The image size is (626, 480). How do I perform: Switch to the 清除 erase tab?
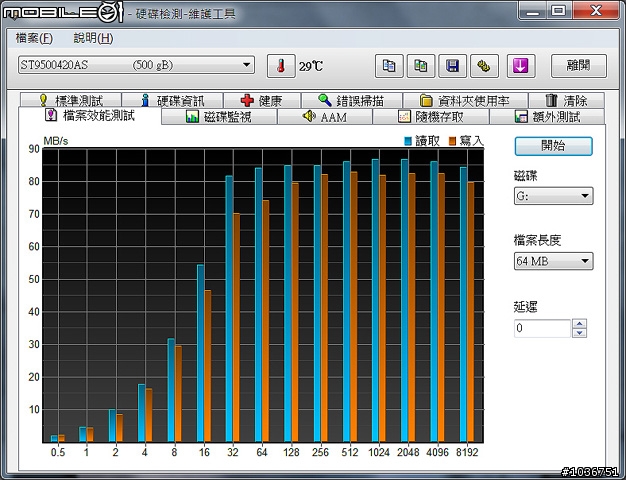567,100
